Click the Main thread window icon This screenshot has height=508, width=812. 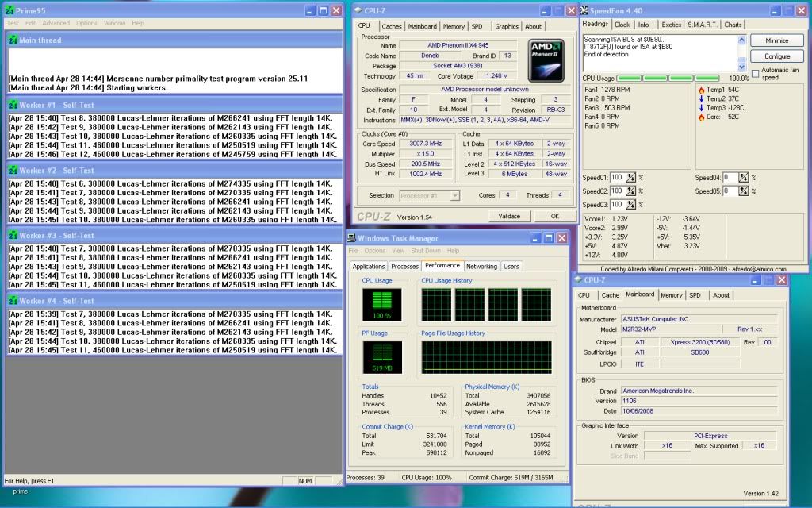[13, 40]
